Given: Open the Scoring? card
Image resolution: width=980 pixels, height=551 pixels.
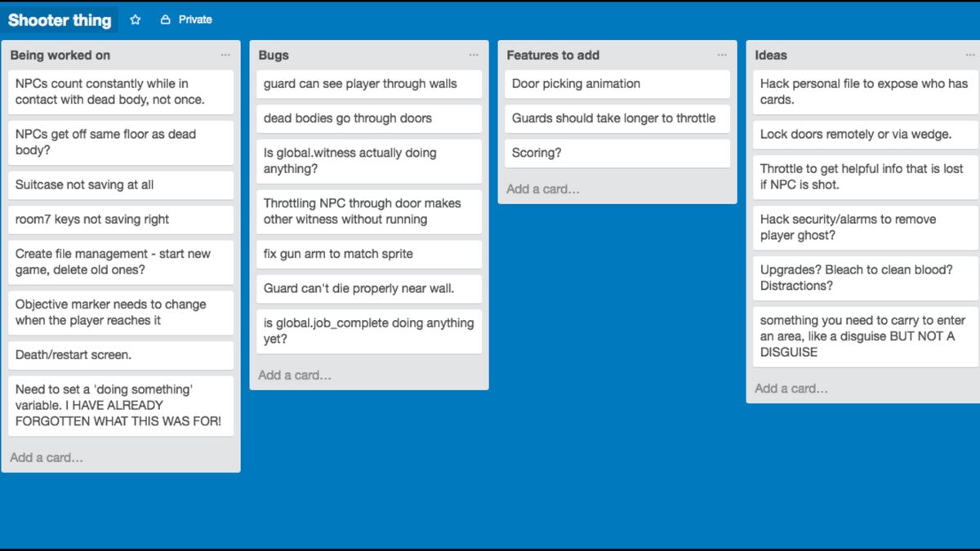Looking at the screenshot, I should 617,153.
